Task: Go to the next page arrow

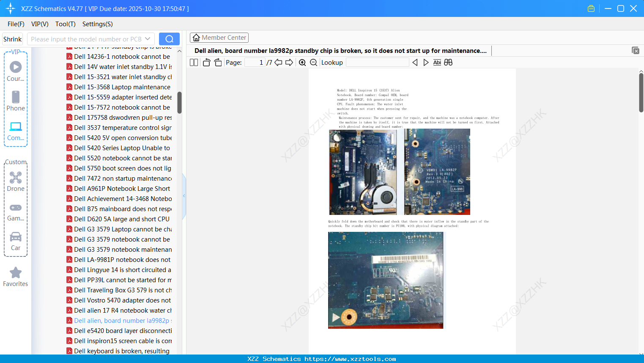Action: [289, 63]
